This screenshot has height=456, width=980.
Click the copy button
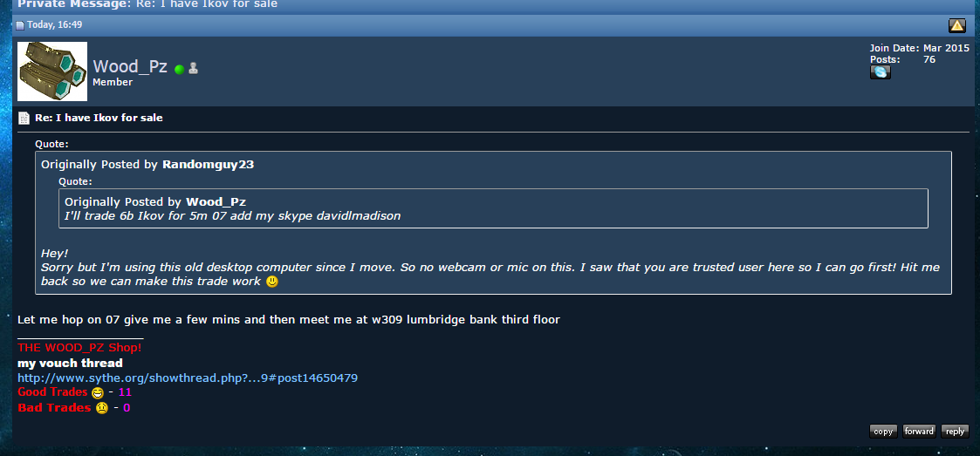click(883, 431)
